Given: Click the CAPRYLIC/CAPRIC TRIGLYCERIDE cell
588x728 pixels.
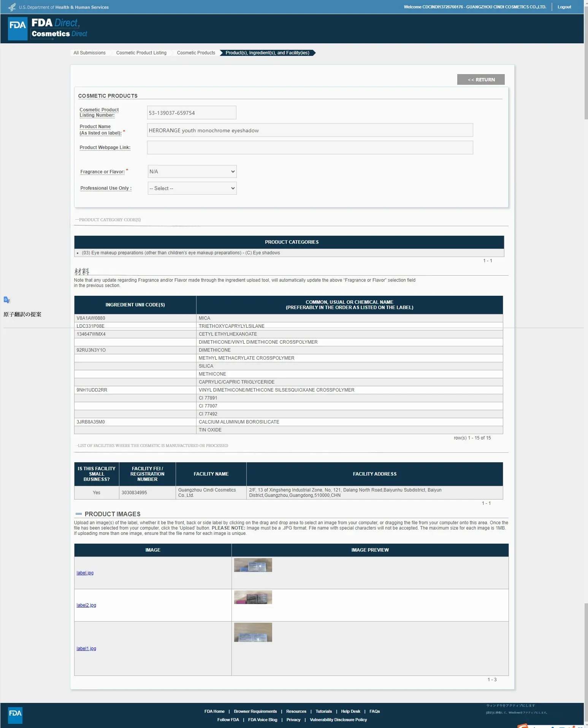Looking at the screenshot, I should click(349, 382).
